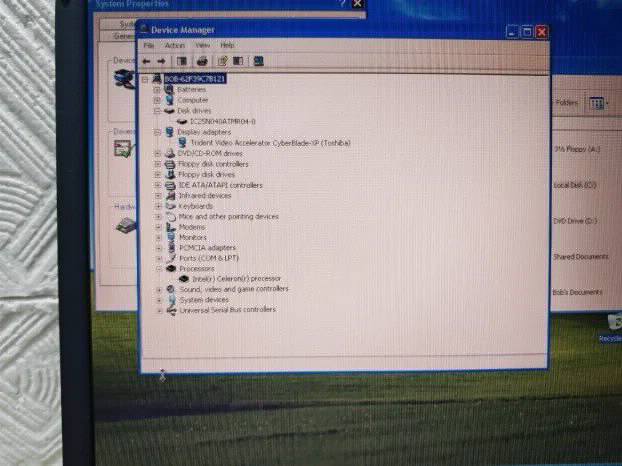Expand Universal Serial Bus controllers
The width and height of the screenshot is (622, 466).
coord(160,311)
